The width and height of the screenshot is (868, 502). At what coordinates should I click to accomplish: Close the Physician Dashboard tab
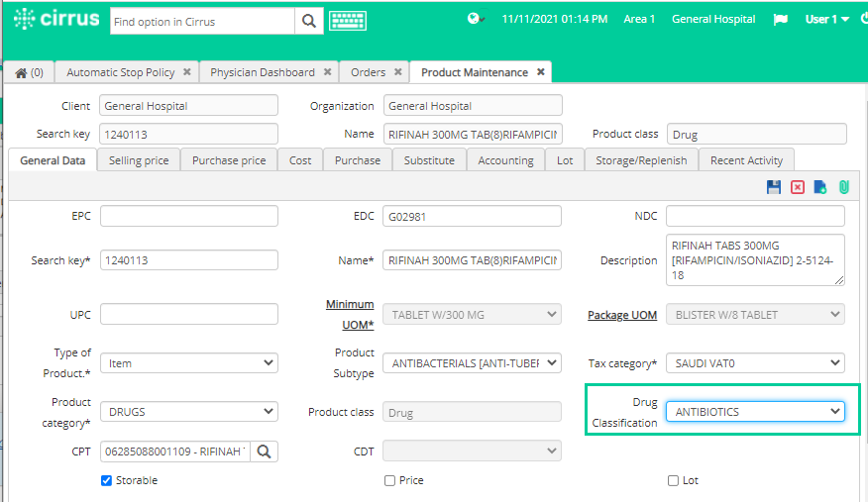click(328, 72)
